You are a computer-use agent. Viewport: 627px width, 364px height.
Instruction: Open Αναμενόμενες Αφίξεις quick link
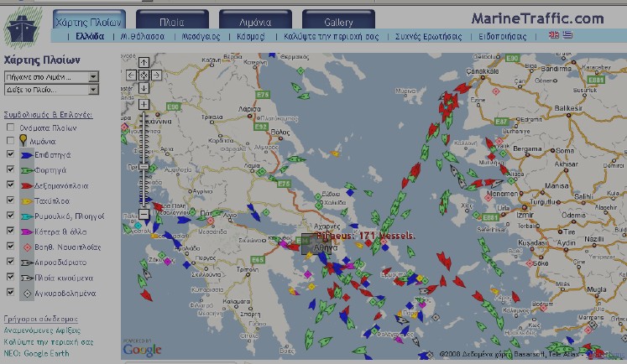pos(42,330)
